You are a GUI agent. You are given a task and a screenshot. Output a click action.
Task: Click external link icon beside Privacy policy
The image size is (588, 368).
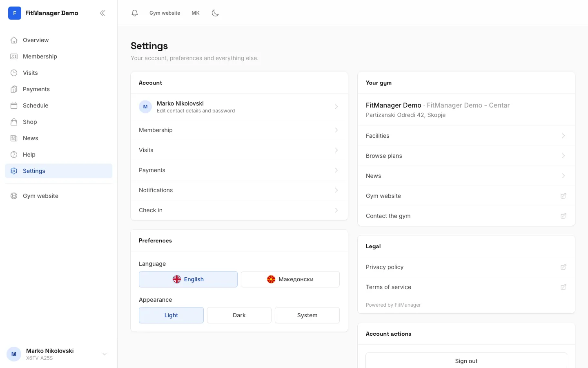click(x=563, y=267)
